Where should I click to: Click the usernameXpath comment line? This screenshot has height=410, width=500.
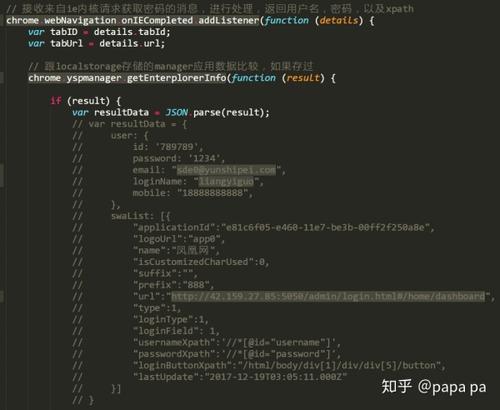237,342
